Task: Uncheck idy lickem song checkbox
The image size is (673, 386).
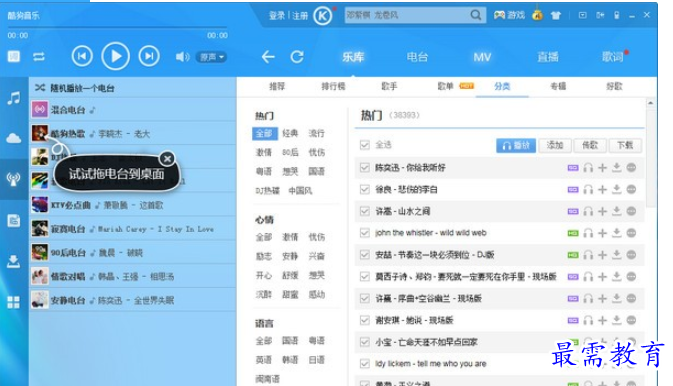Action: coord(365,364)
